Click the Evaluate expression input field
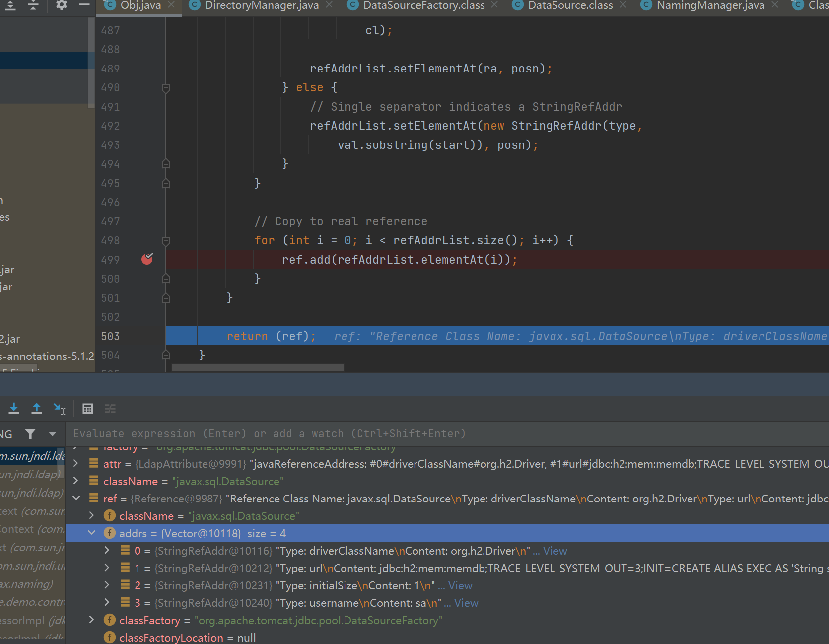The width and height of the screenshot is (829, 644). point(447,434)
